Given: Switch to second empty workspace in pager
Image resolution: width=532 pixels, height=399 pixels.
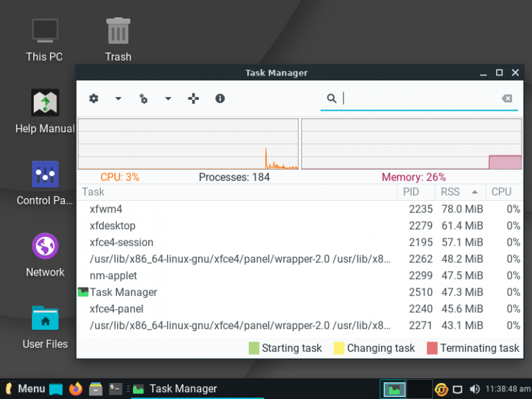Looking at the screenshot, I should [x=419, y=389].
